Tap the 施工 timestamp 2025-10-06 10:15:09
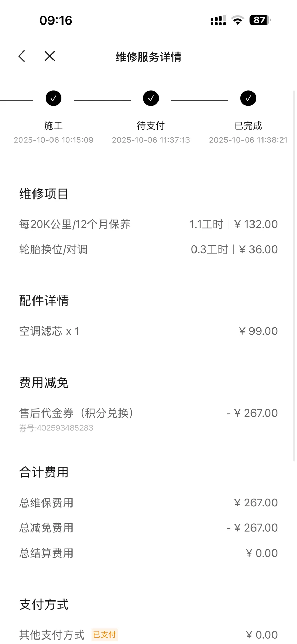297x644 pixels. pyautogui.click(x=54, y=140)
